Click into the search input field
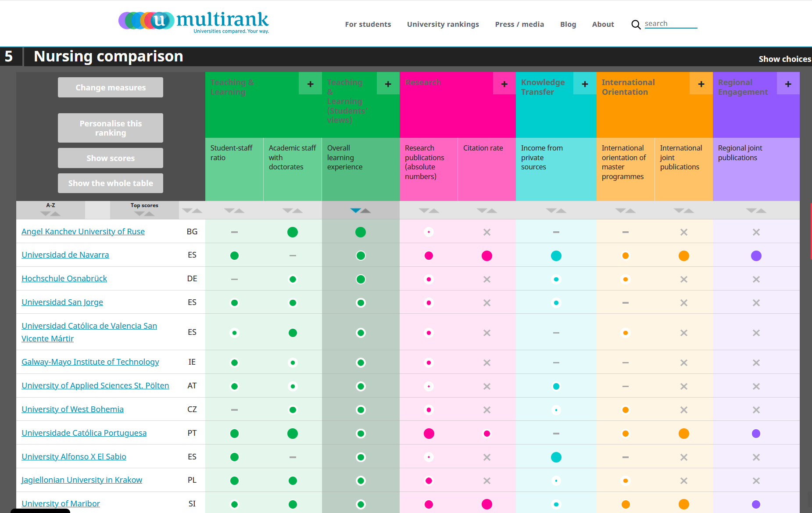812x513 pixels. point(670,24)
